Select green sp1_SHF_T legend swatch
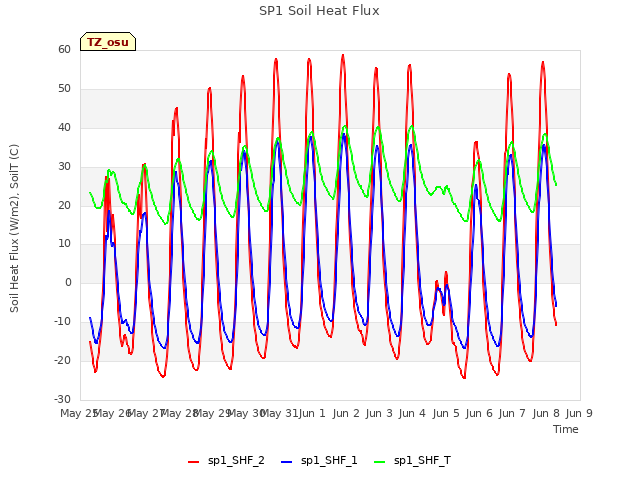 (x=380, y=462)
